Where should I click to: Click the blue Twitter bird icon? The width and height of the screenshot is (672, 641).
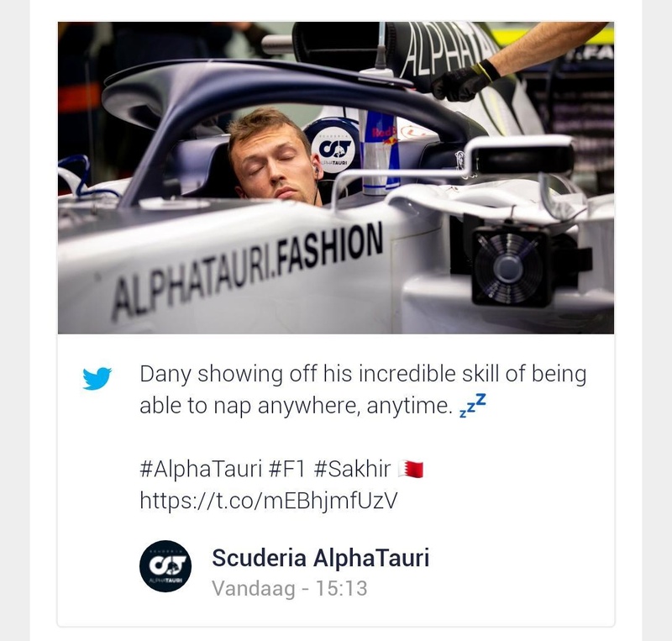(97, 378)
